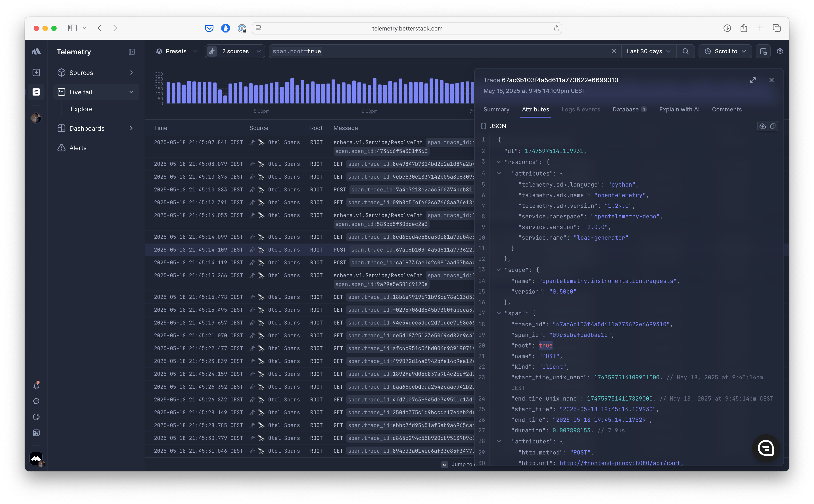Click the live tail view toggle icon
This screenshot has width=814, height=504.
coord(763,51)
